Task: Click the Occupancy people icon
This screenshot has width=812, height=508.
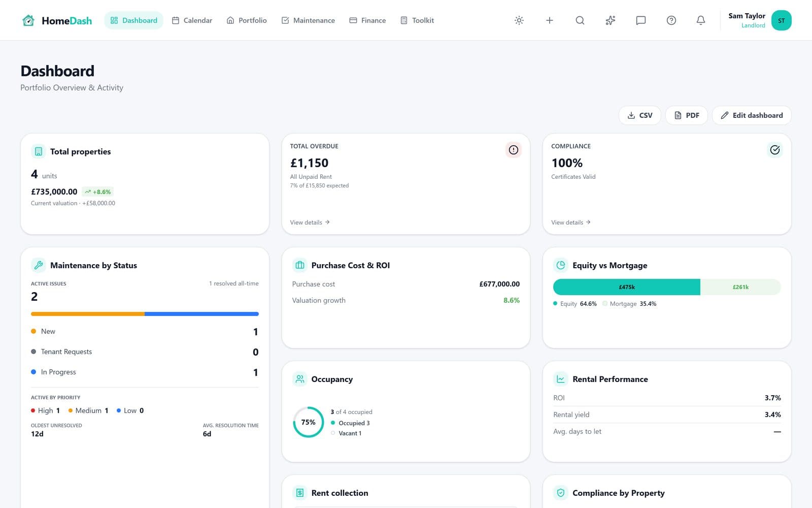Action: click(x=299, y=379)
